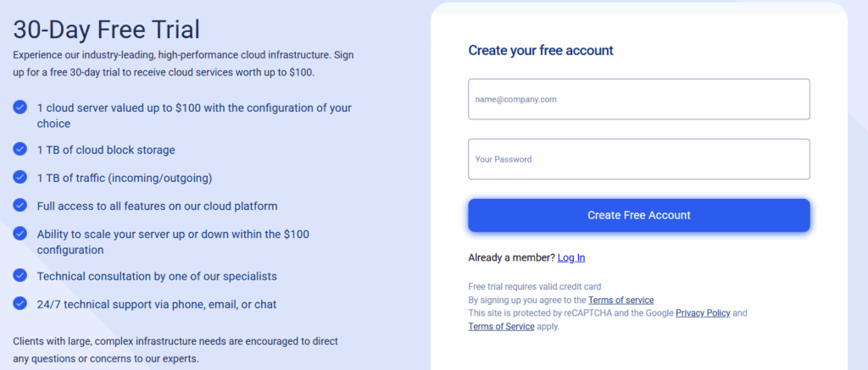The width and height of the screenshot is (868, 370).
Task: Open the Log In link
Action: click(571, 257)
